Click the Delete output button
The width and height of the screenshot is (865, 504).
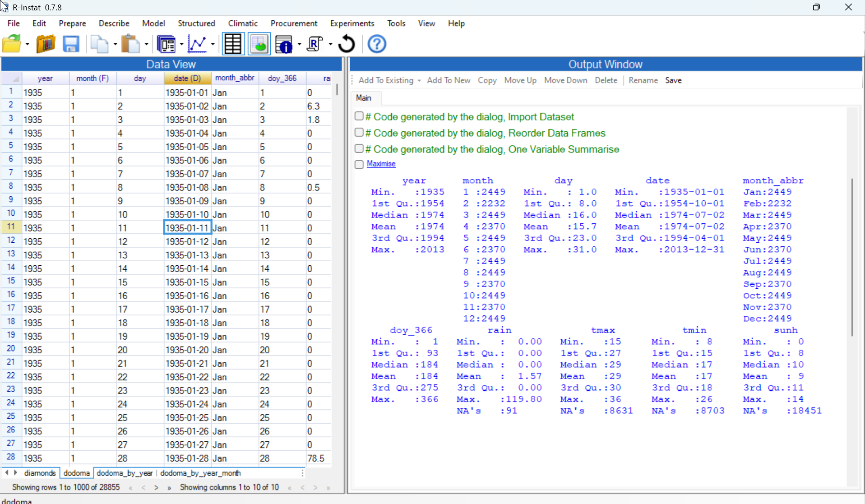click(606, 80)
